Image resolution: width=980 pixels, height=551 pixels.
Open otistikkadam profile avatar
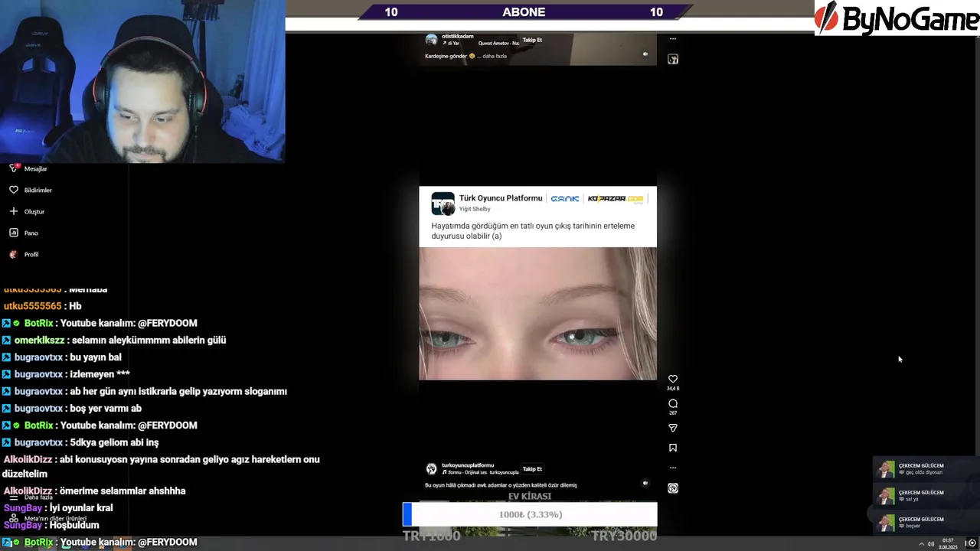click(x=431, y=39)
